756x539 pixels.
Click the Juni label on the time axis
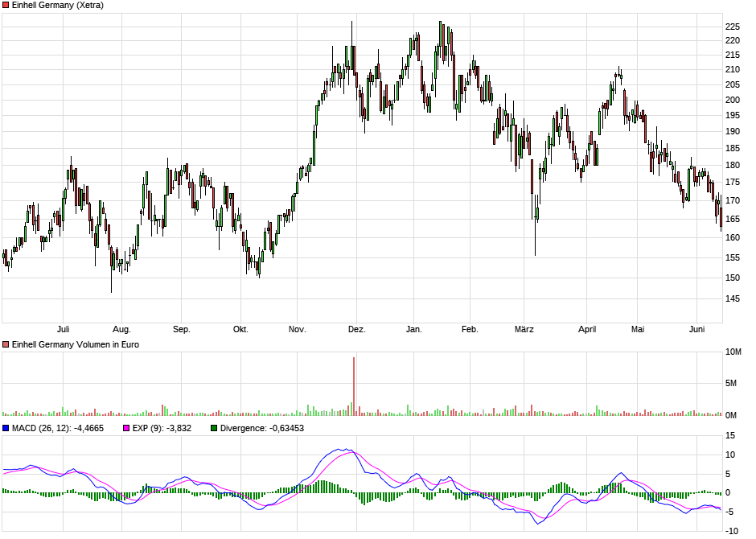tap(697, 329)
